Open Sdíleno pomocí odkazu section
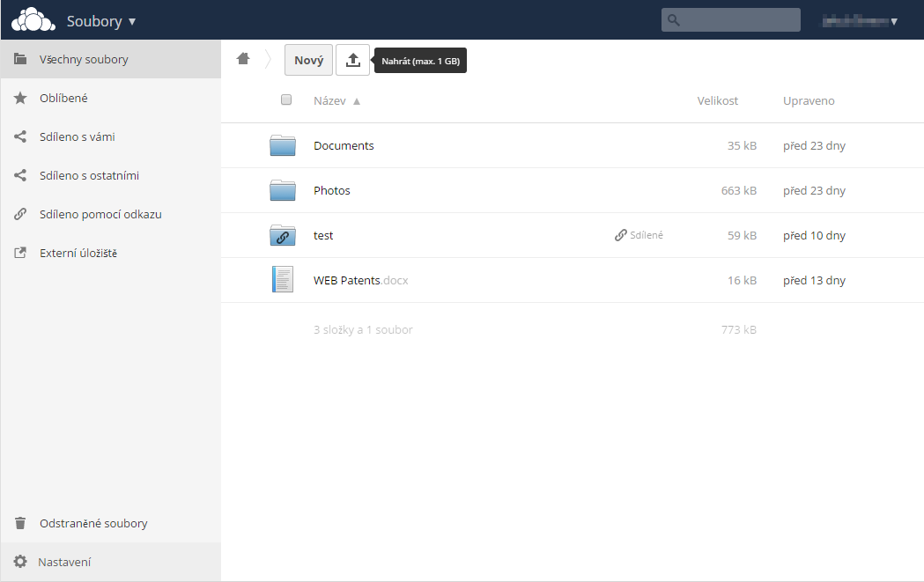 coord(111,215)
